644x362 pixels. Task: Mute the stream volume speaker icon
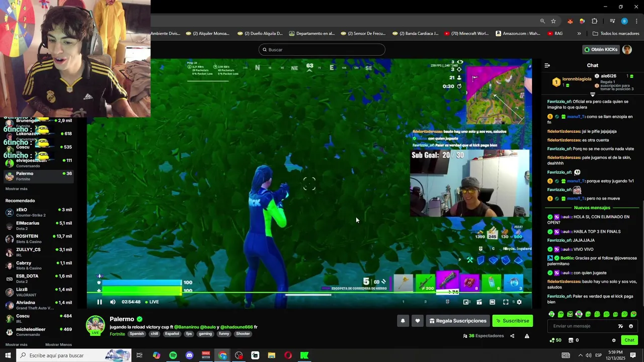click(x=113, y=302)
